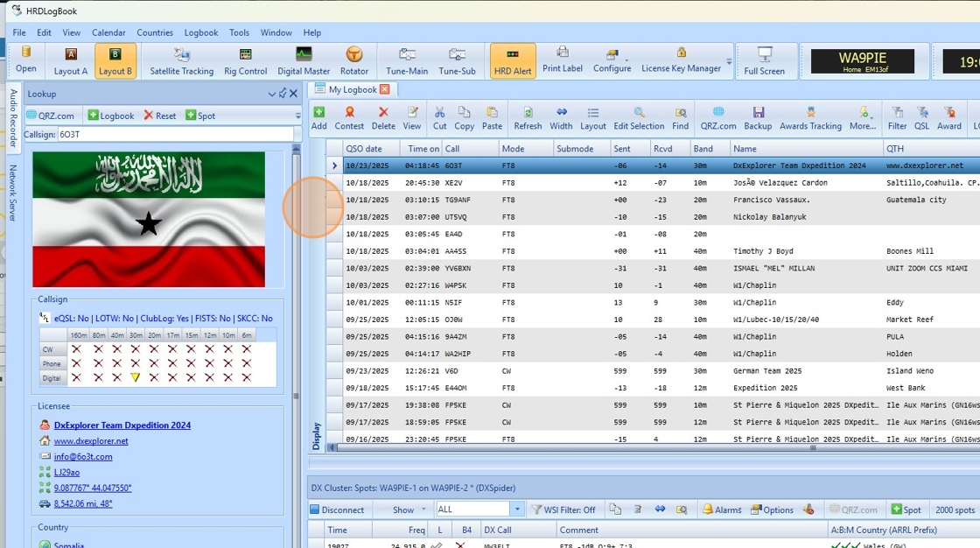Open the More dropdown in logbook toolbar
The width and height of the screenshot is (980, 548).
point(863,118)
